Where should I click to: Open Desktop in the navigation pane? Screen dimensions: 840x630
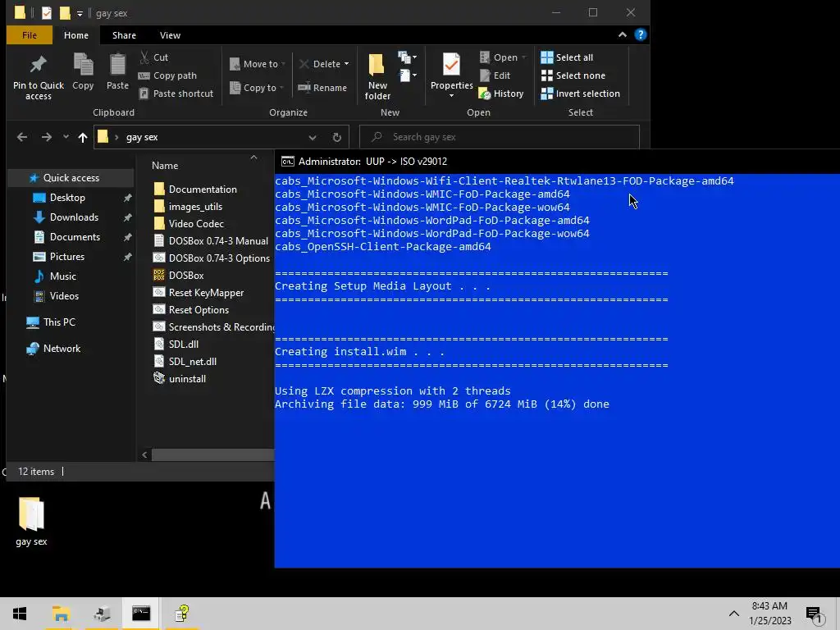[x=67, y=198]
